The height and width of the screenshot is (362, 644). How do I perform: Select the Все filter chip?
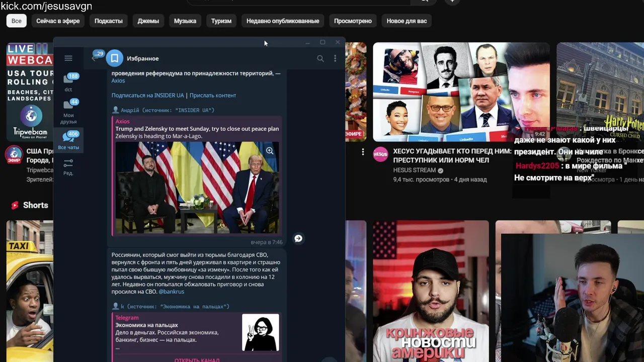point(17,21)
